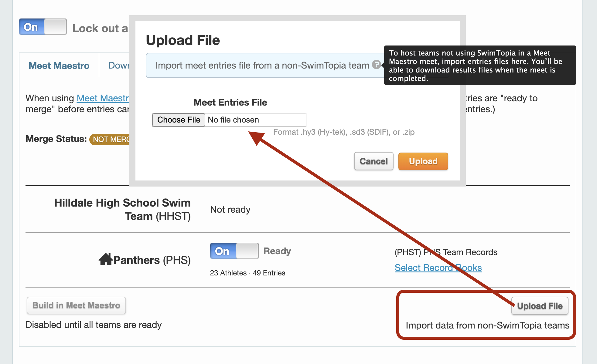Click the help question mark icon
Screen dimensions: 597x364
(x=377, y=65)
